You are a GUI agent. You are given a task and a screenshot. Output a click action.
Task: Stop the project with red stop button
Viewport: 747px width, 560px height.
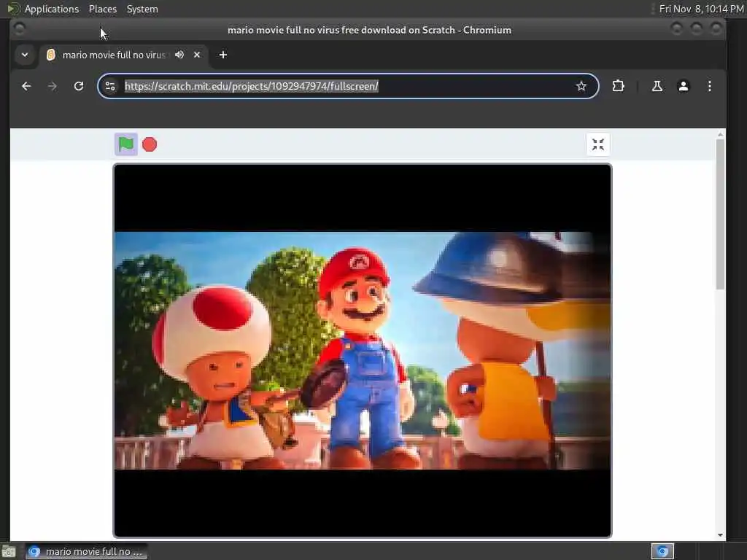click(150, 144)
